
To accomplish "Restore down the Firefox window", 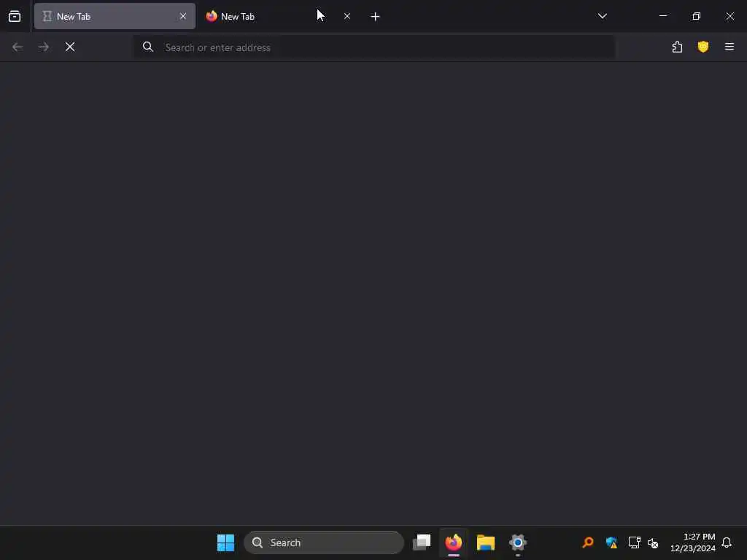I will pyautogui.click(x=697, y=16).
